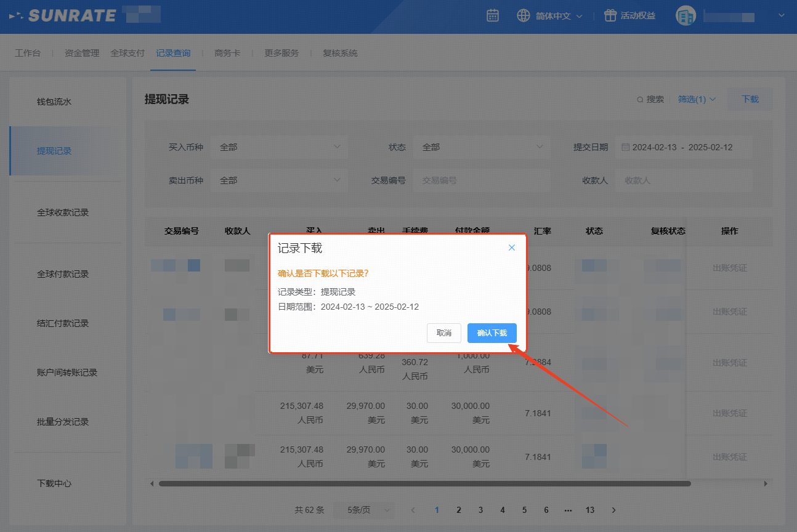Viewport: 797px width, 532px height.
Task: Click the 搜索 magnifier icon
Action: tap(641, 99)
